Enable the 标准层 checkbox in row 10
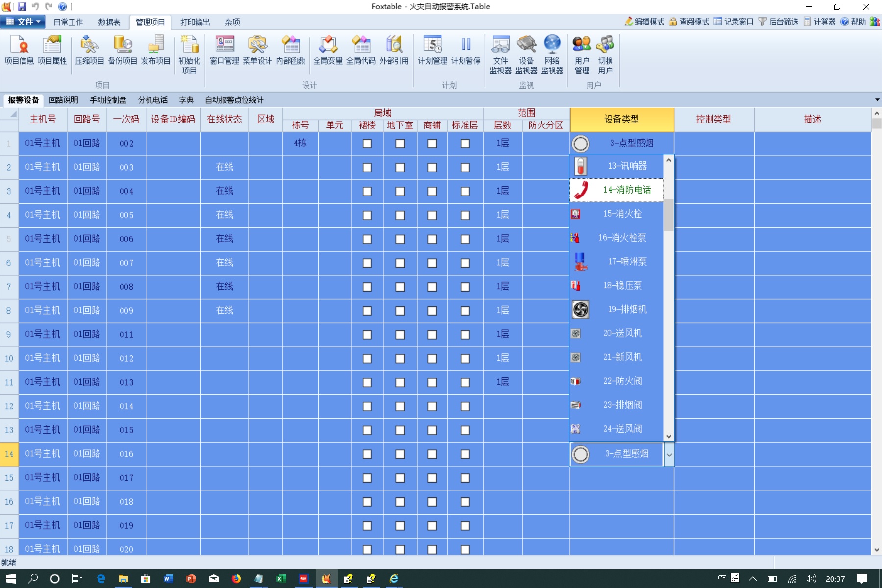This screenshot has height=588, width=882. tap(465, 359)
